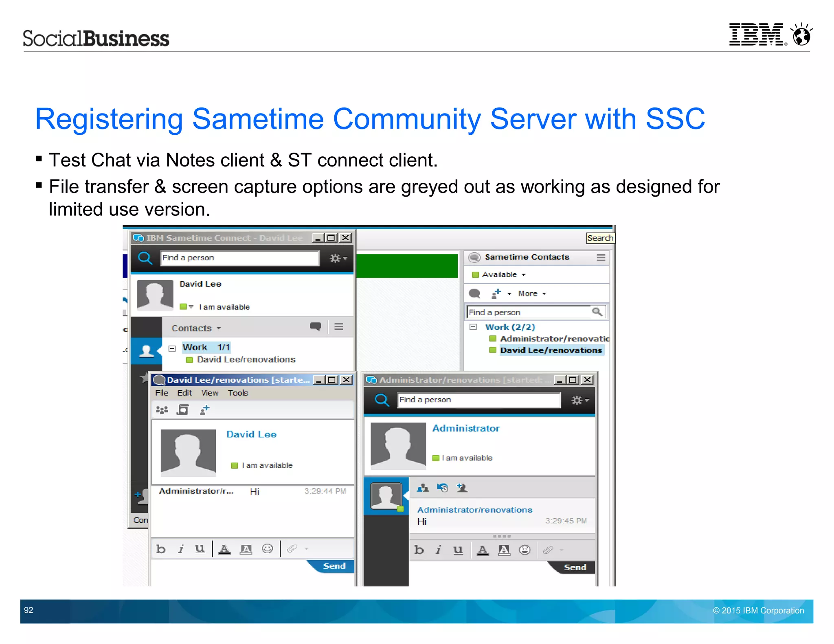Click chat history icon in Administrator chat
834x644 pixels.
pyautogui.click(x=442, y=488)
